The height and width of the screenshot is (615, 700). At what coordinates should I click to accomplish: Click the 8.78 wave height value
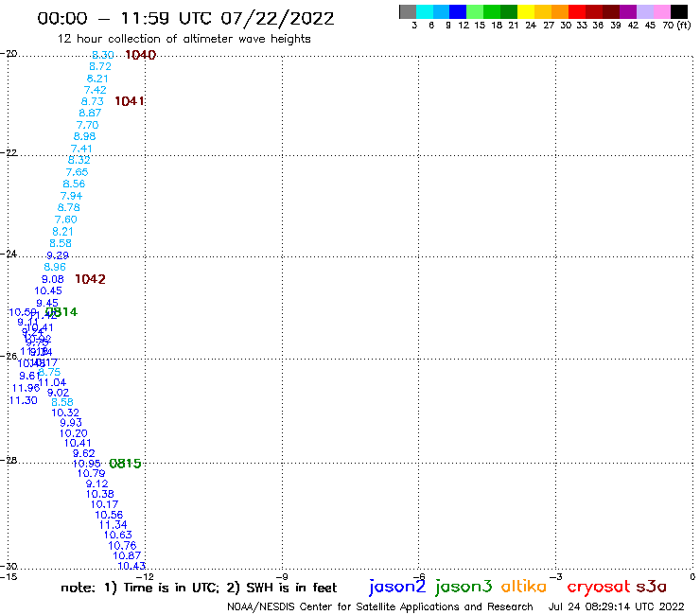tap(69, 207)
